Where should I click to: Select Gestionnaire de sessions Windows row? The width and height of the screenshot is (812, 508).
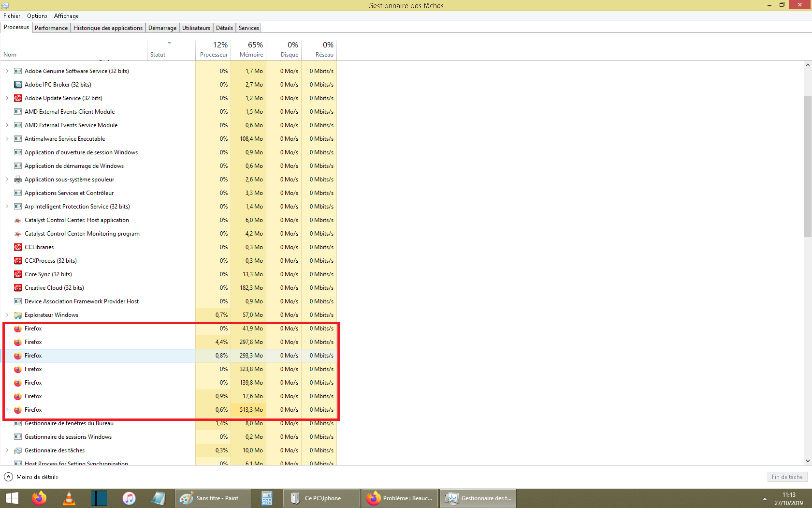click(169, 437)
